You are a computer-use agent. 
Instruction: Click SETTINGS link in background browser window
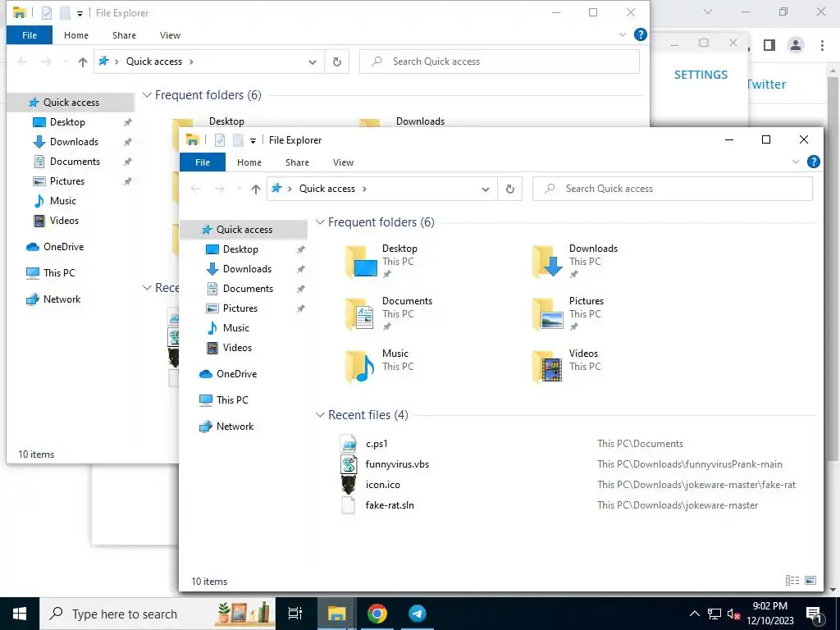click(x=701, y=75)
